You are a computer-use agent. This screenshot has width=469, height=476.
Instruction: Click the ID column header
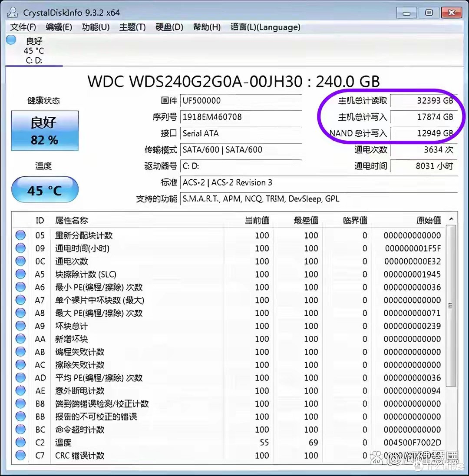40,220
